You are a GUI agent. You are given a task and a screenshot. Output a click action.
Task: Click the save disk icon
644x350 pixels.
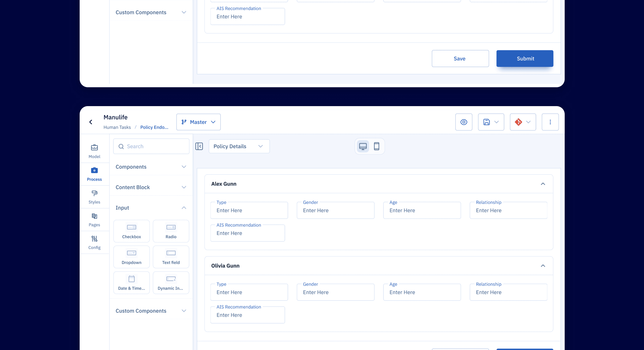tap(486, 122)
